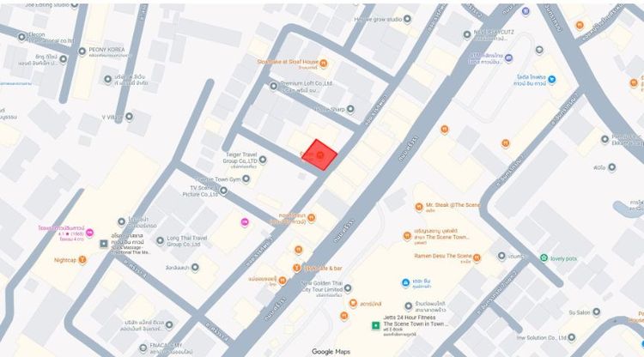The image size is (644, 357).
Task: Open the Premium Loft Co.,Ltd pin
Action: point(274,86)
